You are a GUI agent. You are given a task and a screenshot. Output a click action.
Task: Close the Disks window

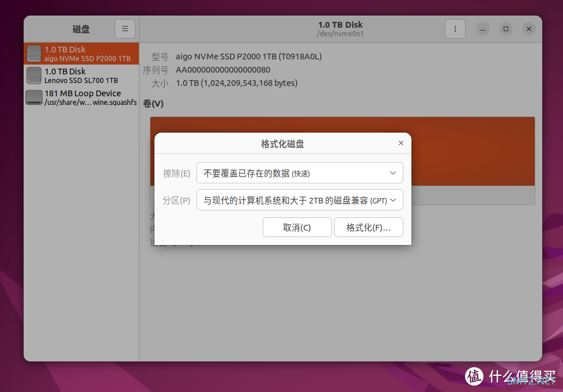pyautogui.click(x=529, y=29)
